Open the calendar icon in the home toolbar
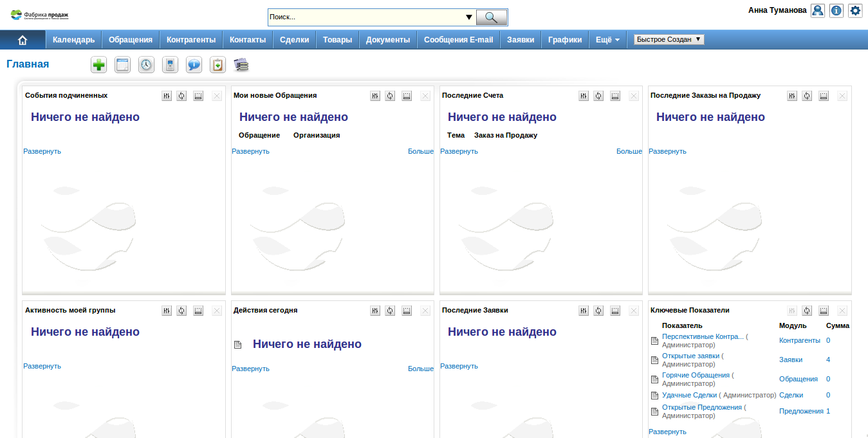Viewport: 868px width, 438px height. pos(122,65)
